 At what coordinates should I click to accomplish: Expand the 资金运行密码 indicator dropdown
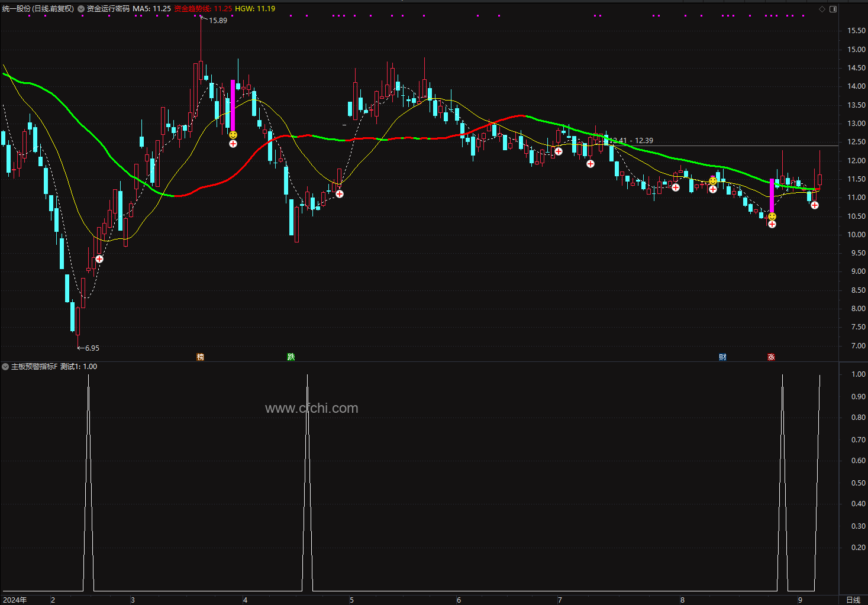tap(81, 9)
